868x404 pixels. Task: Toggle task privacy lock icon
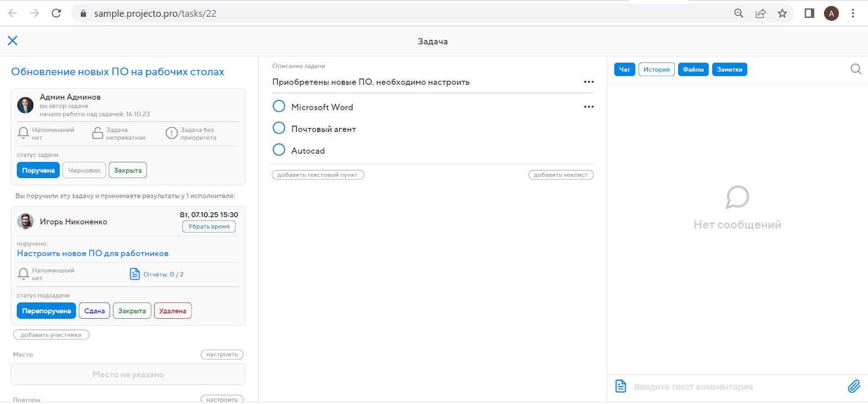[x=98, y=133]
